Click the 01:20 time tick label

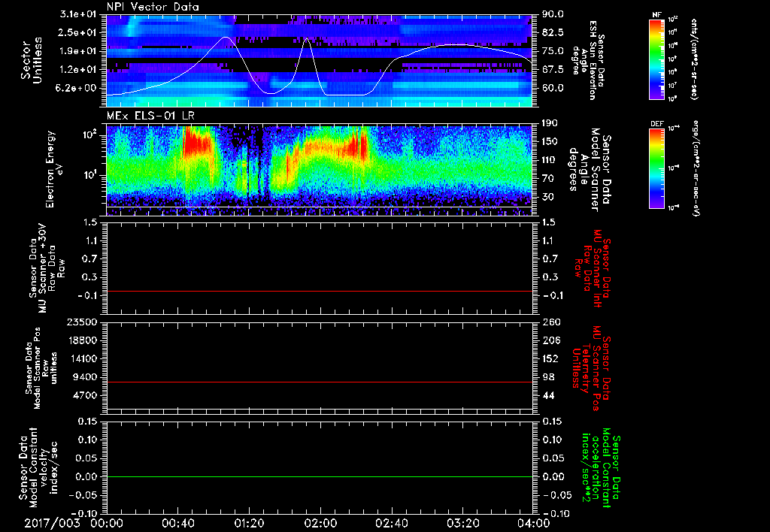click(x=249, y=523)
